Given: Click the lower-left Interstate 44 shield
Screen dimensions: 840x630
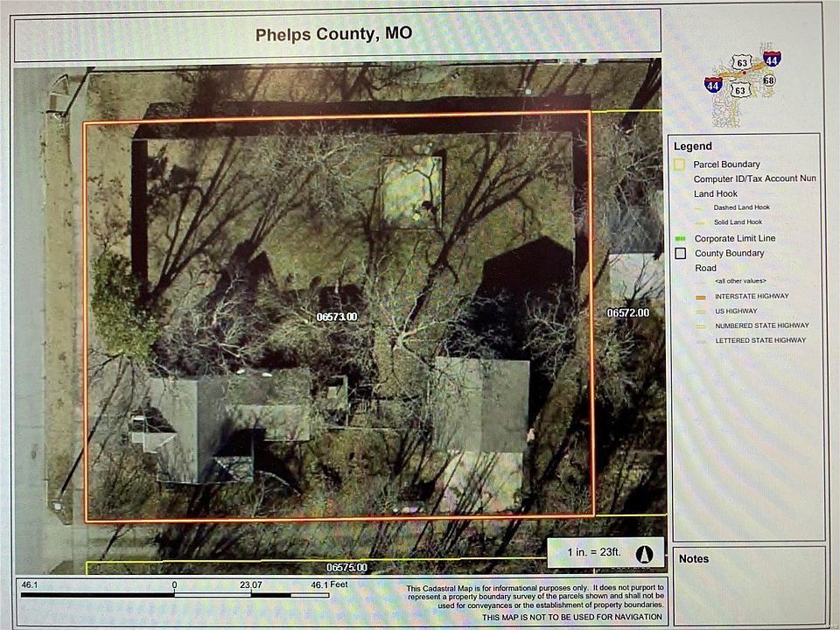Looking at the screenshot, I should pyautogui.click(x=712, y=84).
